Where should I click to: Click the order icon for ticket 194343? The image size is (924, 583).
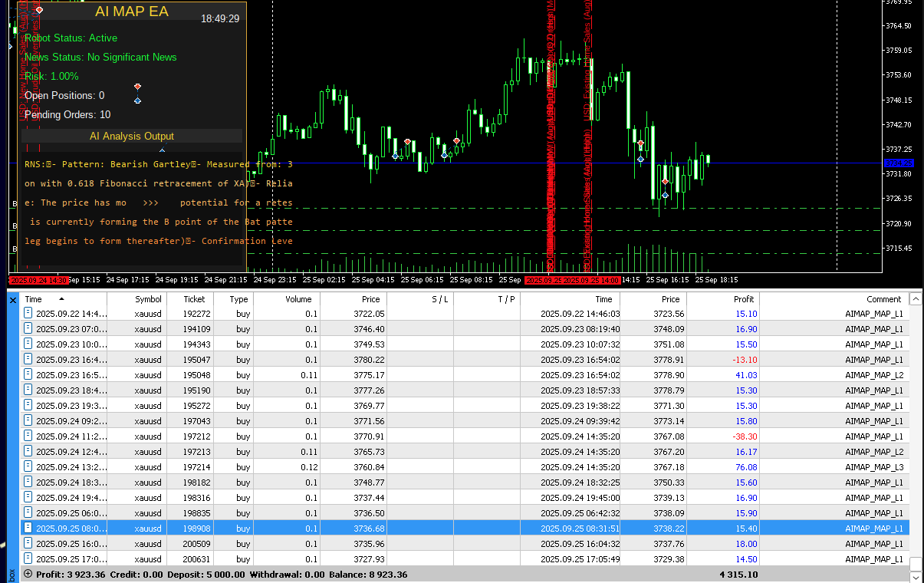[x=28, y=344]
